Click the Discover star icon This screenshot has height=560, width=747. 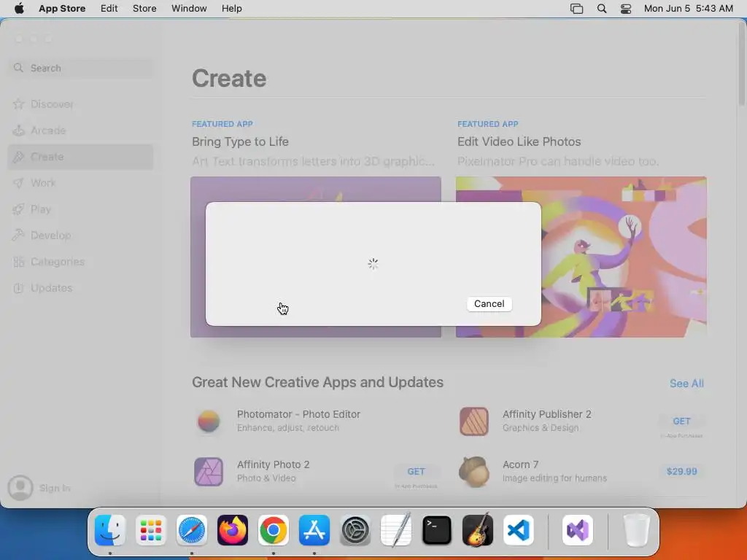pyautogui.click(x=18, y=104)
